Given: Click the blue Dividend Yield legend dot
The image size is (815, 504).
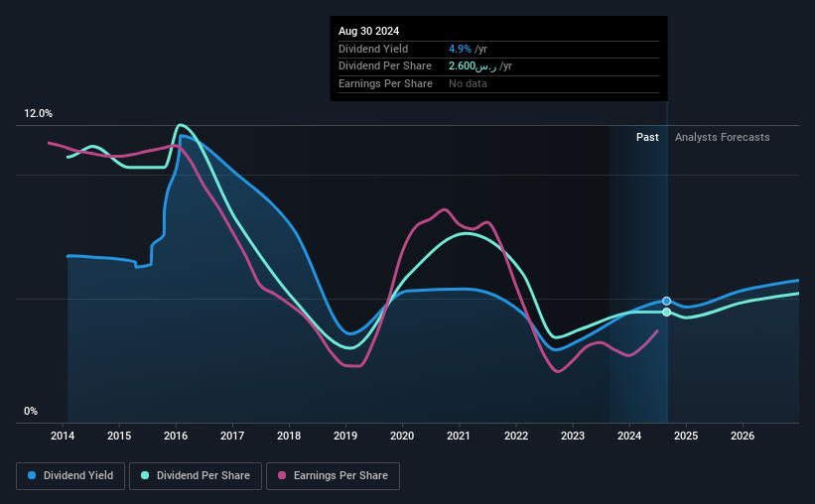Looking at the screenshot, I should (x=32, y=475).
